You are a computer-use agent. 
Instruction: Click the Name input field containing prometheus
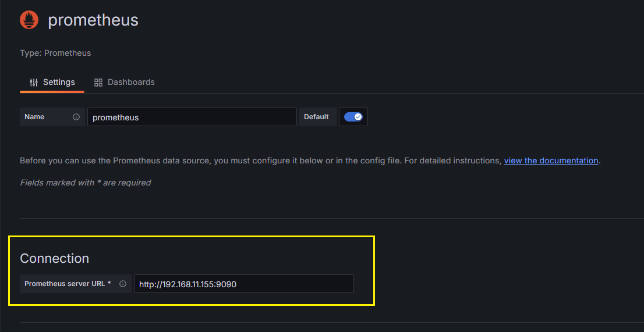(192, 117)
